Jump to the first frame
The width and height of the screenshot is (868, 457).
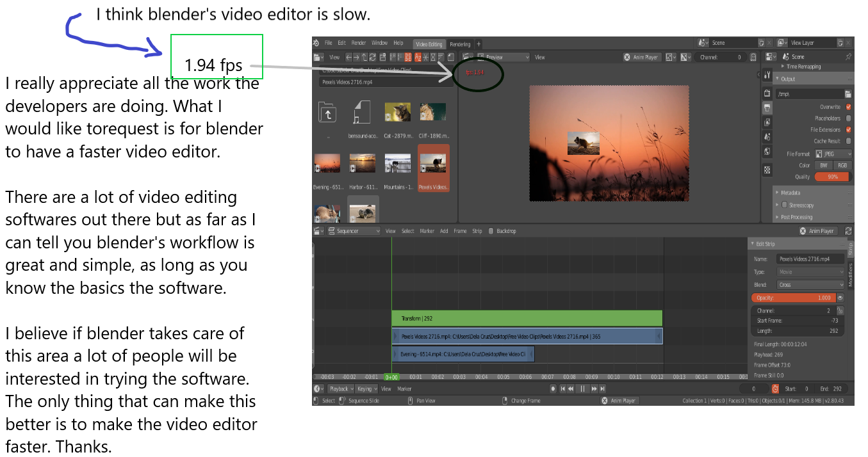coord(563,389)
